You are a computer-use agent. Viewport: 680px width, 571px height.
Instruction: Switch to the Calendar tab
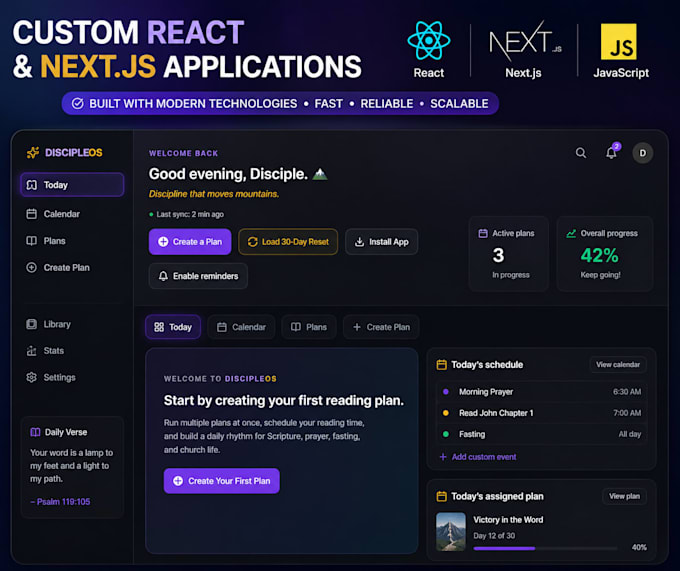pyautogui.click(x=241, y=327)
